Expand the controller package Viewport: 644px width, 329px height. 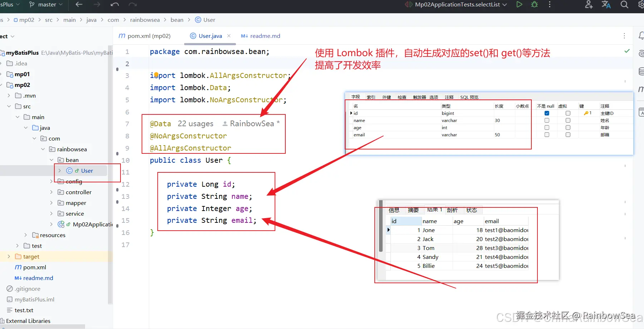(x=51, y=192)
